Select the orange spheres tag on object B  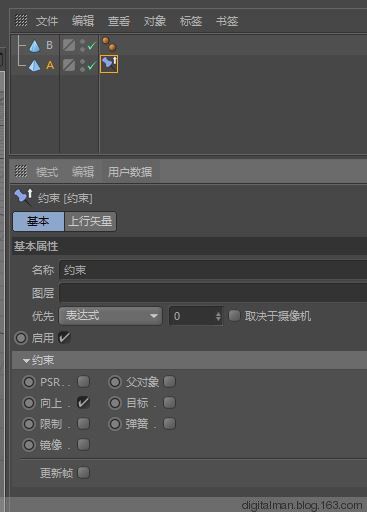(x=109, y=44)
